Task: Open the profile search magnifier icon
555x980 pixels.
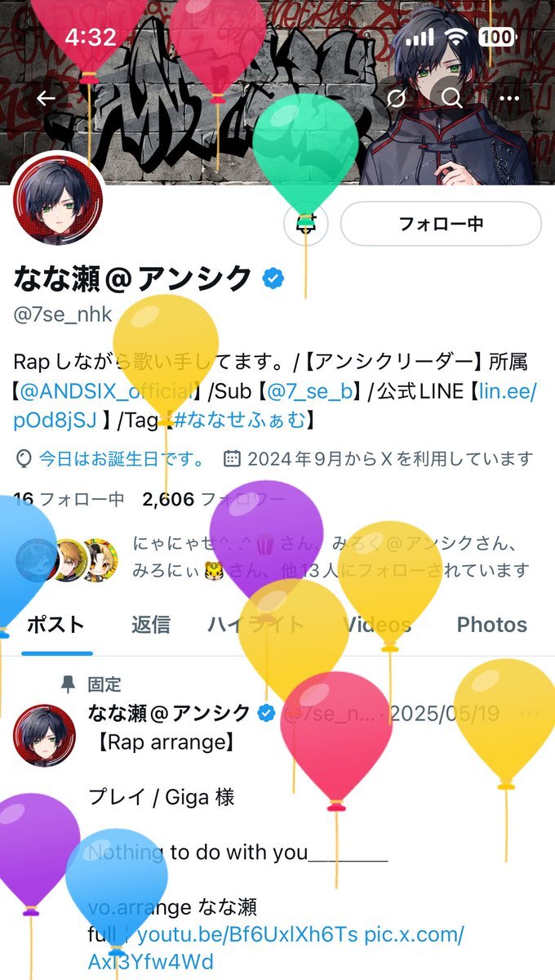Action: [451, 99]
